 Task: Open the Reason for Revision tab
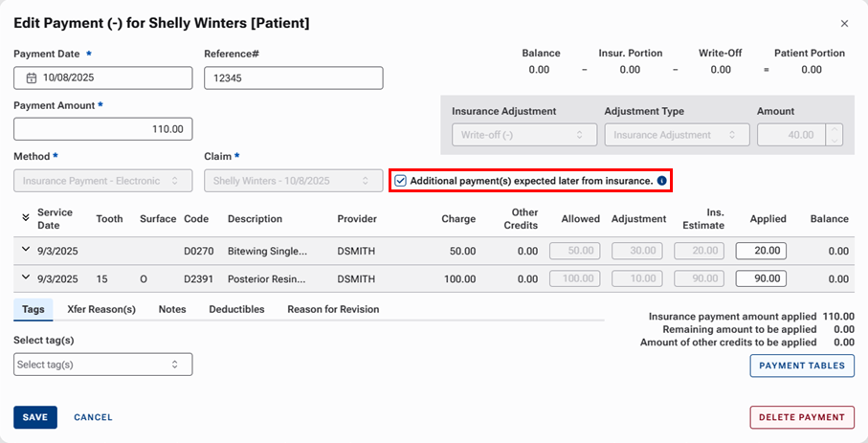coord(333,309)
